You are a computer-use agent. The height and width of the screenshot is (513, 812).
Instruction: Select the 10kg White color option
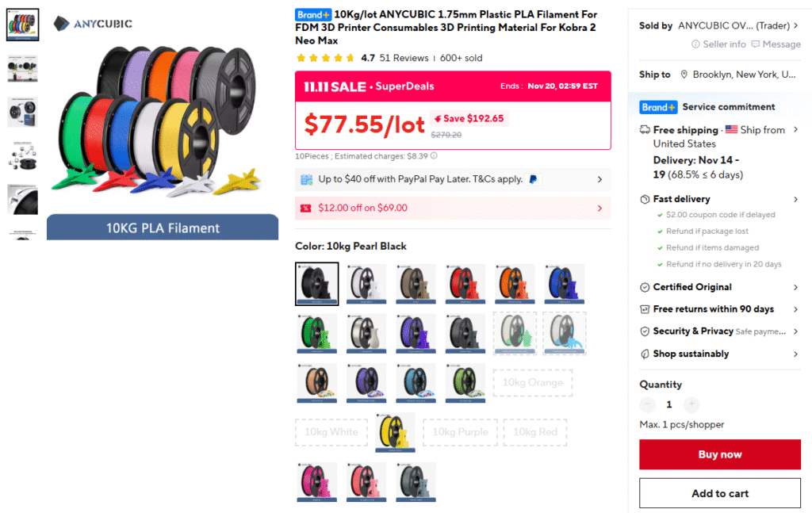point(331,432)
